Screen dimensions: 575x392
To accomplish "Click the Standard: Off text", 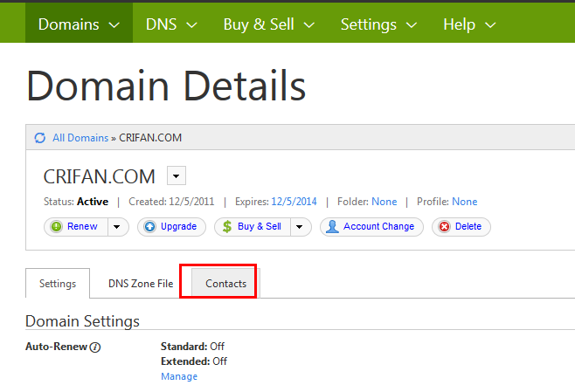I will [192, 347].
